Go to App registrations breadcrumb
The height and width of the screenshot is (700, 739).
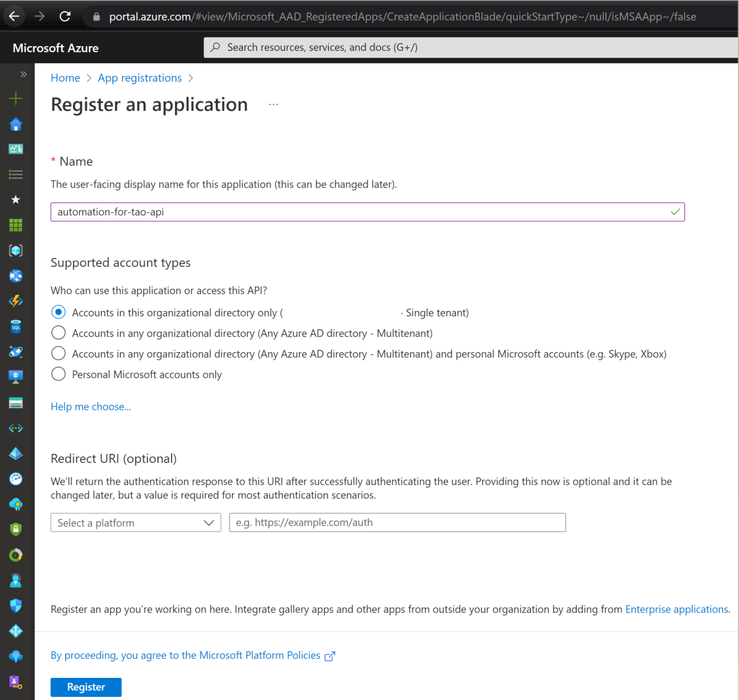[x=140, y=78]
